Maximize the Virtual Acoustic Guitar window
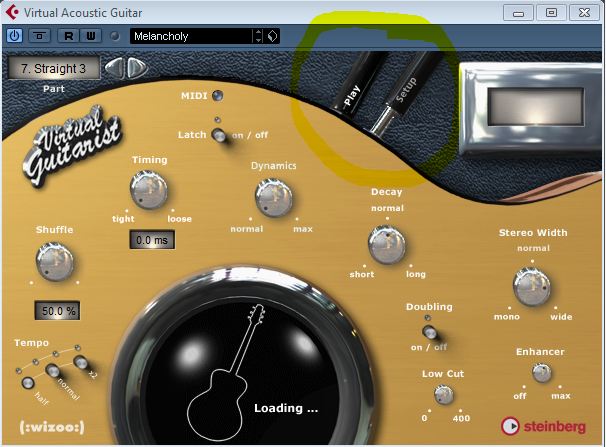Image resolution: width=606 pixels, height=447 pixels. pos(552,13)
